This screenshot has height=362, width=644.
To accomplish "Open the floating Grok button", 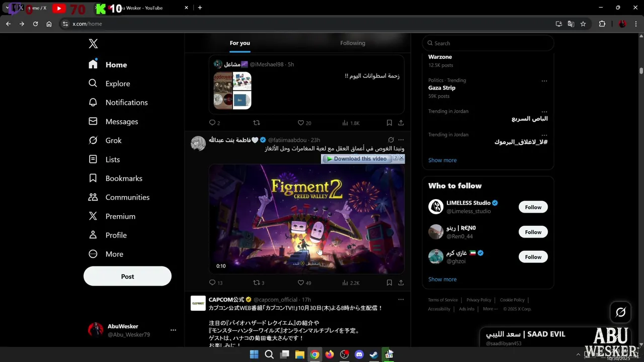I will [620, 312].
